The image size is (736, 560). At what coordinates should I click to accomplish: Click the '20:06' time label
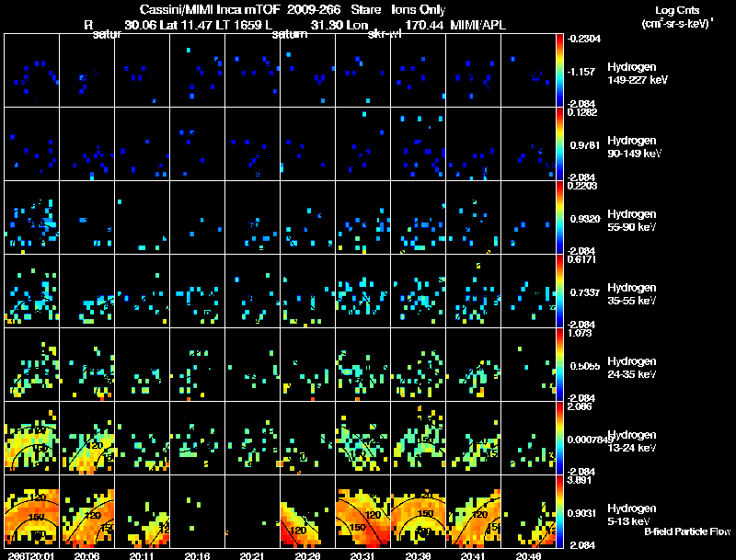(86, 555)
